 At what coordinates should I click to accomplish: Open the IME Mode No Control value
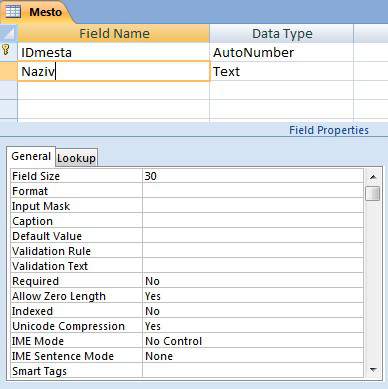point(253,341)
